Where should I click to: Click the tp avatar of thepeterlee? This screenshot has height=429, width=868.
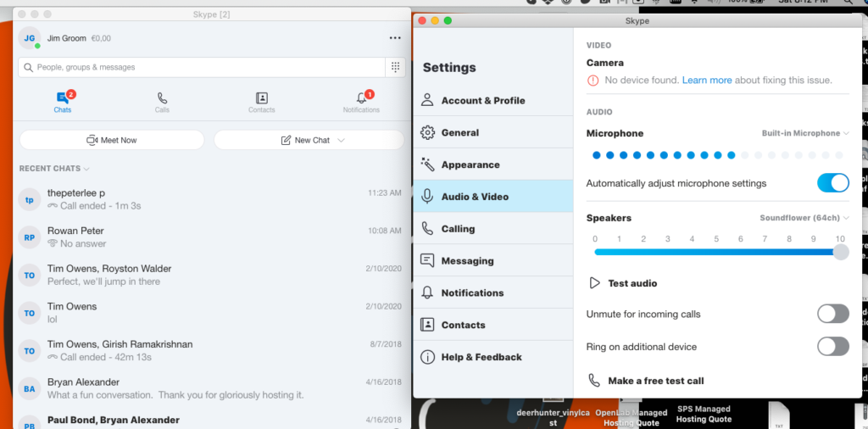point(30,200)
